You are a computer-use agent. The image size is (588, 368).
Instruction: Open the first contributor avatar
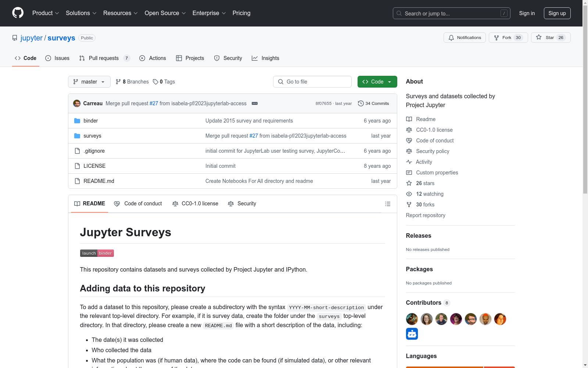pyautogui.click(x=412, y=319)
